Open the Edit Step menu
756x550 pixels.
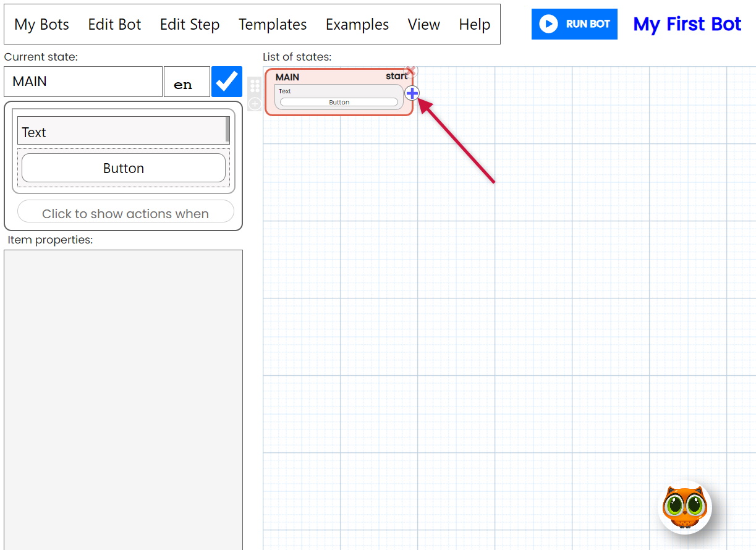[190, 25]
